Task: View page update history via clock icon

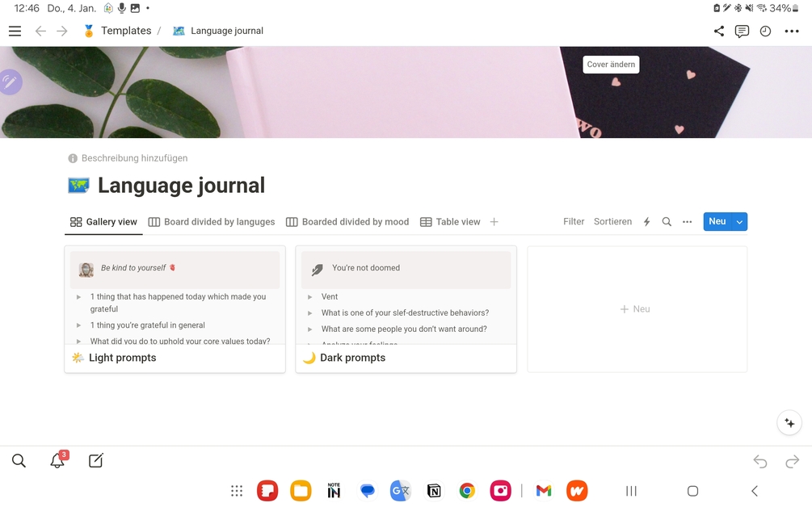Action: pos(764,31)
